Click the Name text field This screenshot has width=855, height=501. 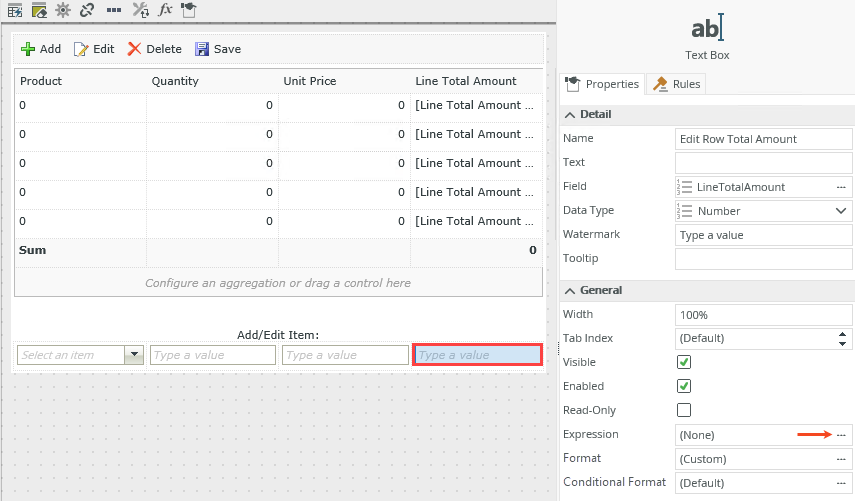click(763, 139)
